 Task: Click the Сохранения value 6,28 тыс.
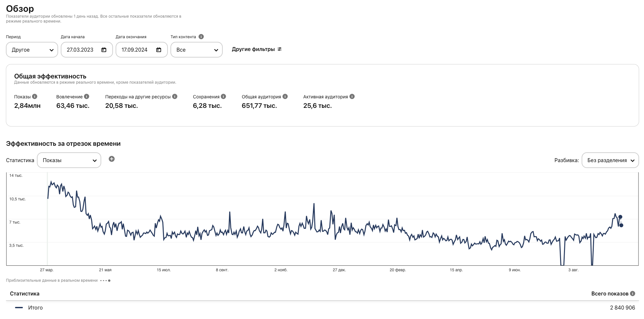pyautogui.click(x=207, y=106)
